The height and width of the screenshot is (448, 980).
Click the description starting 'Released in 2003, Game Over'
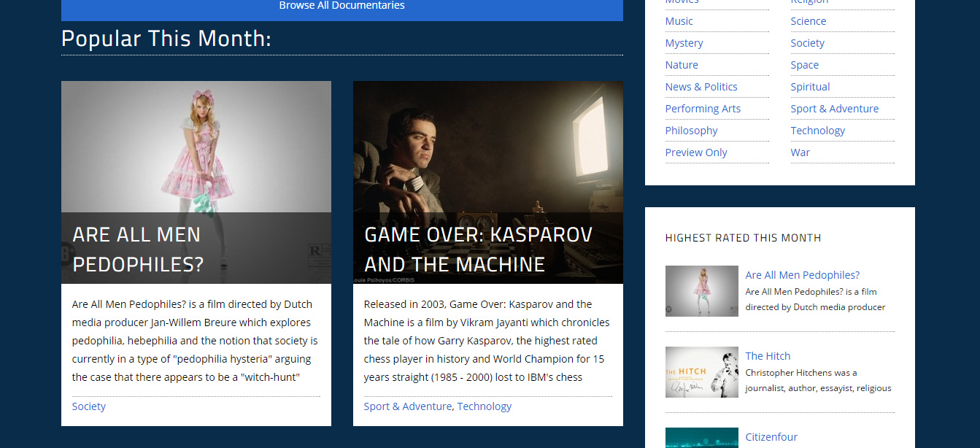click(487, 341)
